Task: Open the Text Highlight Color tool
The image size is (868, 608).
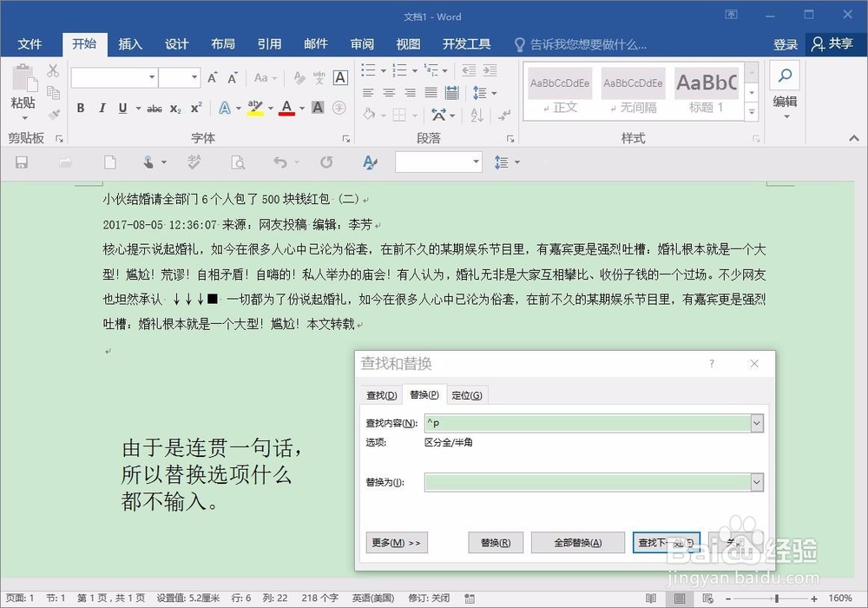Action: point(253,108)
